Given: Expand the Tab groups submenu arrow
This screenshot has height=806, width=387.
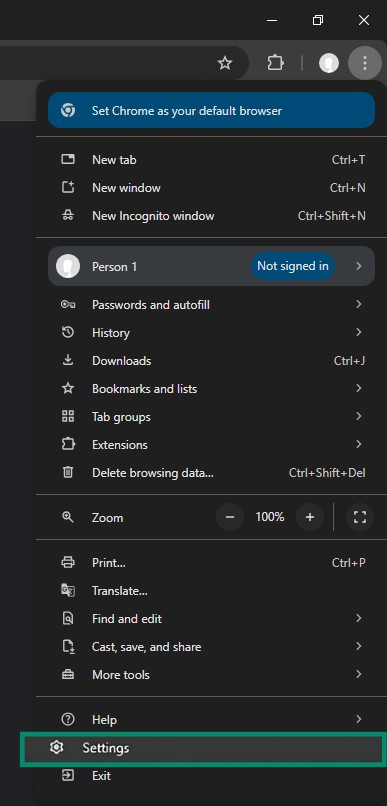Looking at the screenshot, I should [359, 416].
